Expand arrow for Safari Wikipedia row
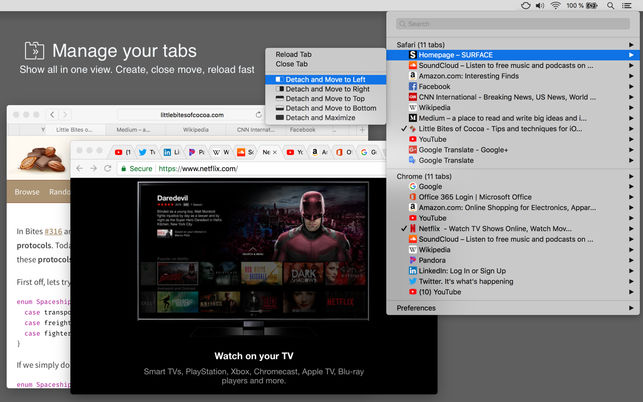Screen dimensions: 643x402 (x=631, y=108)
